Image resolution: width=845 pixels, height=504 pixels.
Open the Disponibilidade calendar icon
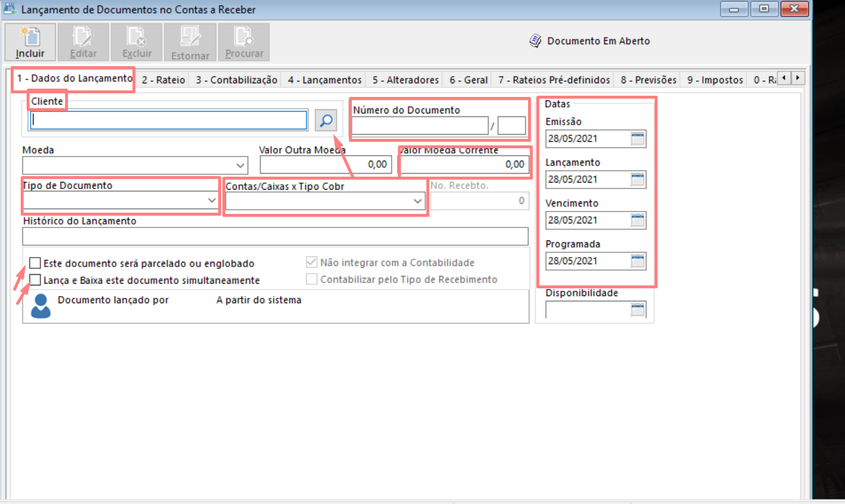[637, 310]
